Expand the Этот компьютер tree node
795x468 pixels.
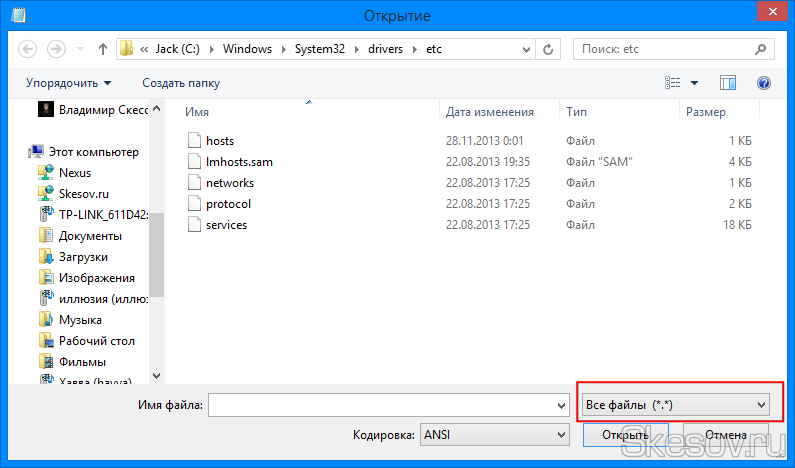point(24,152)
